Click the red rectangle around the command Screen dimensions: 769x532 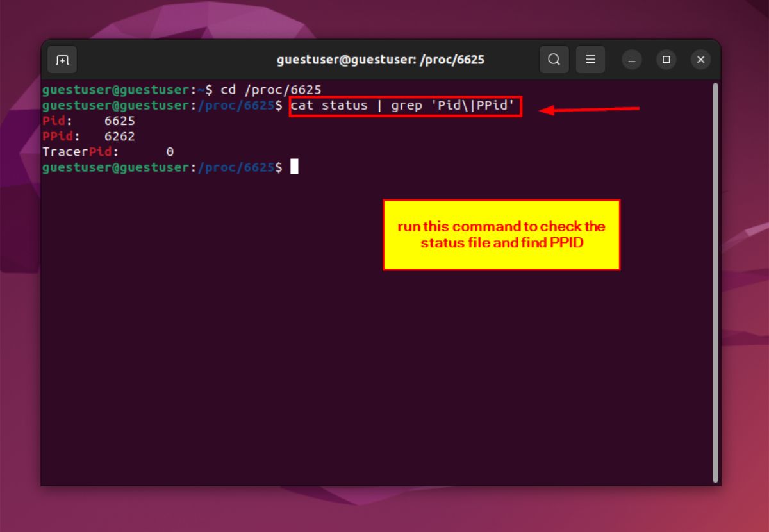coord(405,97)
